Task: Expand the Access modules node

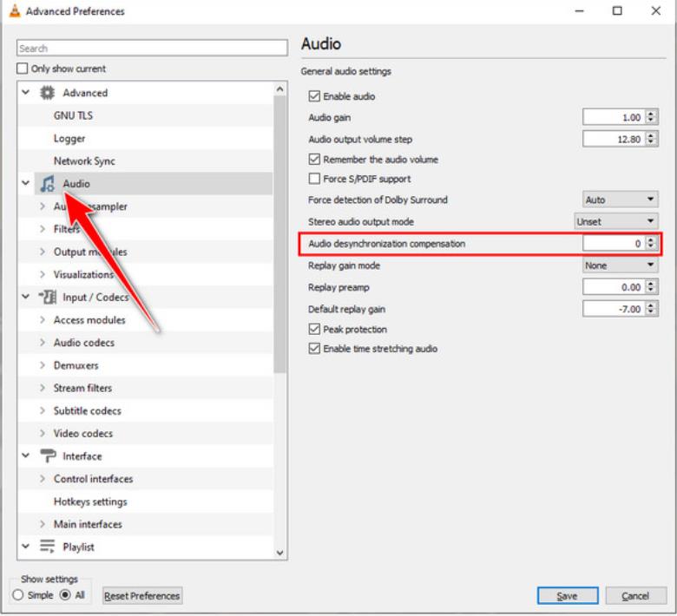Action: coord(43,319)
